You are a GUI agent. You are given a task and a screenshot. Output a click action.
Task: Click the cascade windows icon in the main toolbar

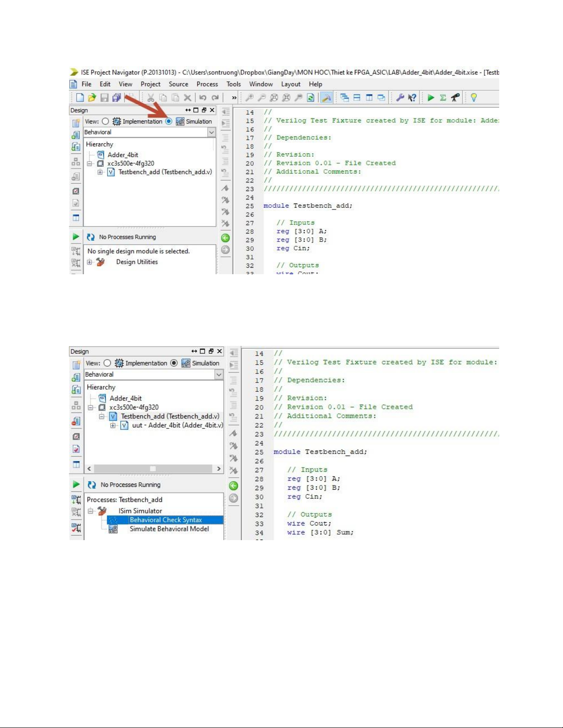345,97
